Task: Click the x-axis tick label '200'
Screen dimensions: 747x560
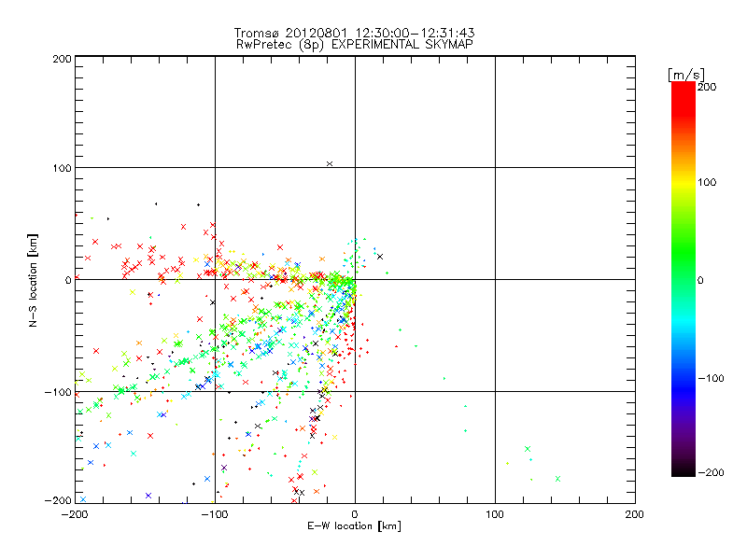Action: tap(635, 514)
